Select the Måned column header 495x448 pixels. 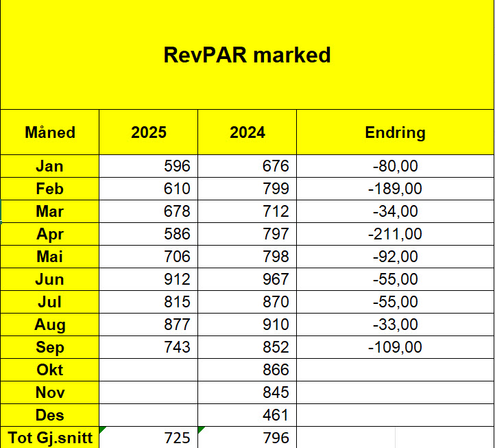[x=50, y=132]
